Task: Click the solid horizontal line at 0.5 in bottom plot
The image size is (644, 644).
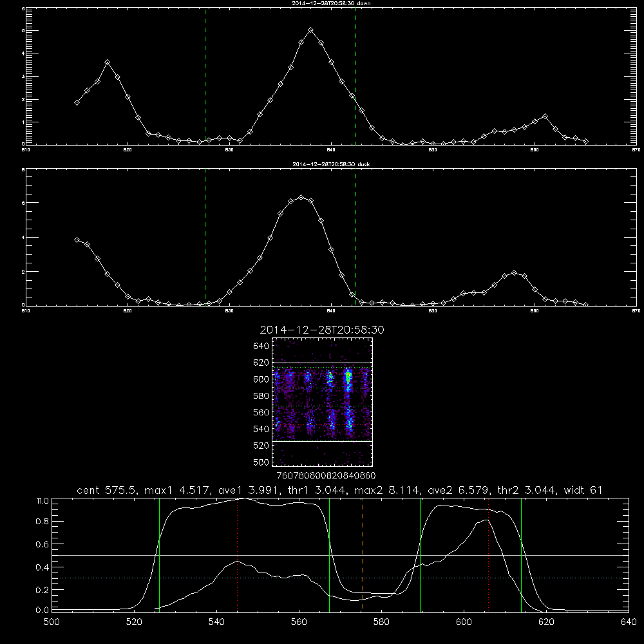Action: point(340,555)
